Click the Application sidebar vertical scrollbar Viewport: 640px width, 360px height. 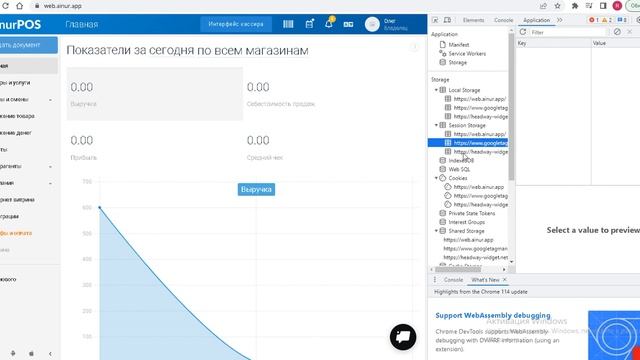511,107
